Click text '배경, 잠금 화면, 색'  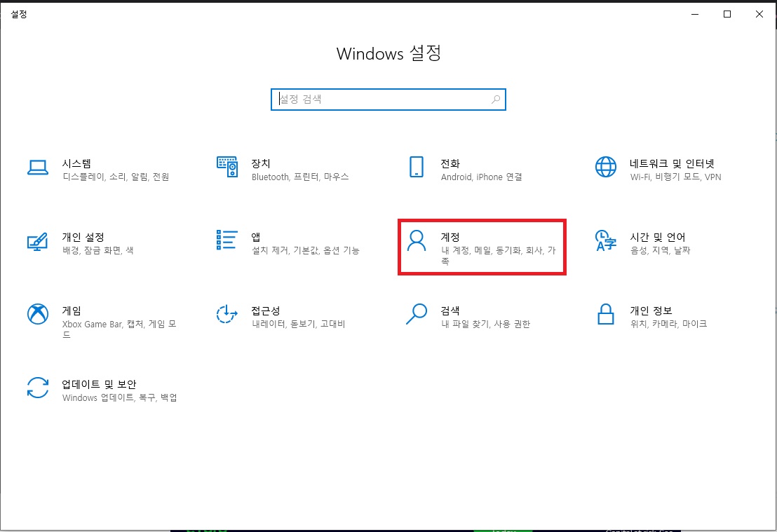coord(97,251)
